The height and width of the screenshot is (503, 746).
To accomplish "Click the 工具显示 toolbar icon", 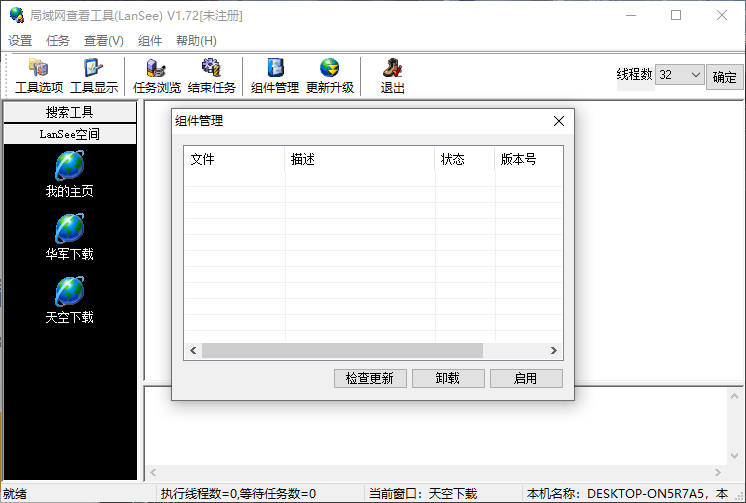I will point(94,76).
